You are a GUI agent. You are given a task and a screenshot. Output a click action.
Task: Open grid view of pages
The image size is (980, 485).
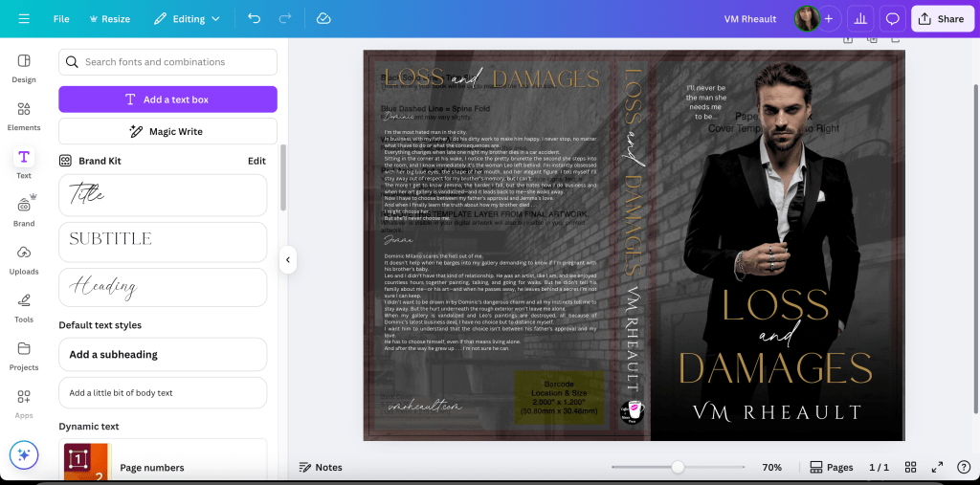(x=911, y=467)
